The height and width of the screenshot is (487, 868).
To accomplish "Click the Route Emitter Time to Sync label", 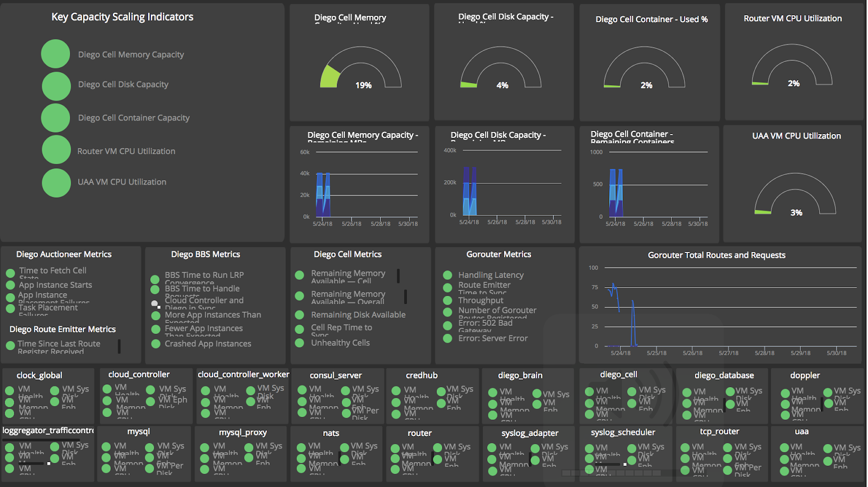I will click(484, 288).
